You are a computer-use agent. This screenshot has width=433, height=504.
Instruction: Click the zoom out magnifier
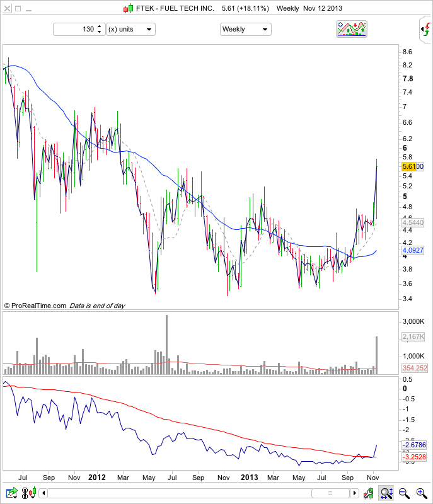(404, 493)
